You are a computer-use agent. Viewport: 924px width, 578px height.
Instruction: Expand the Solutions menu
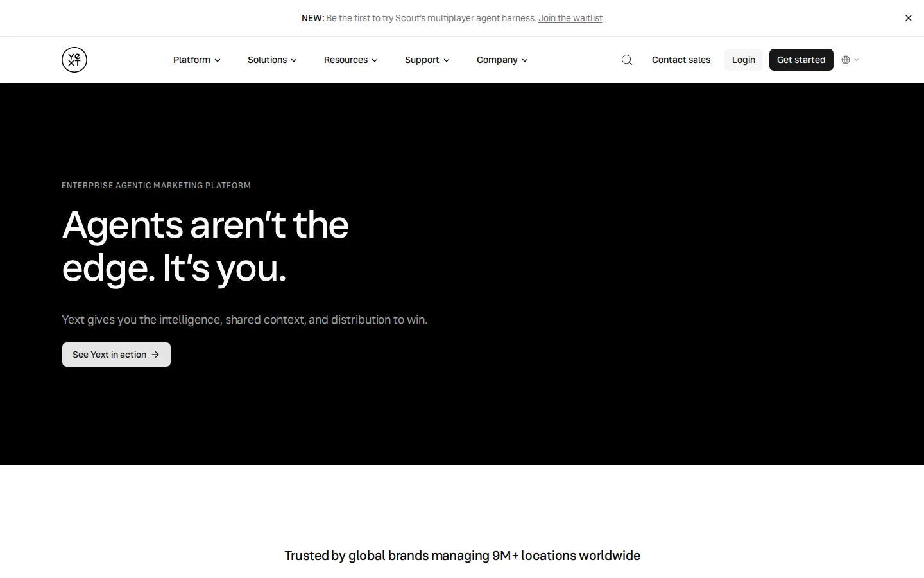272,60
